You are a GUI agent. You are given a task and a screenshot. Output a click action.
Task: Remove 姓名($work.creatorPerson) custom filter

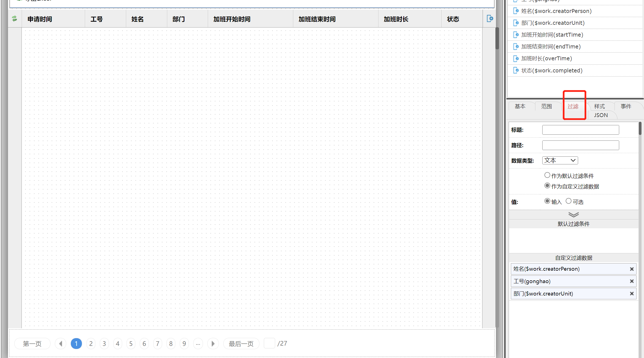pos(632,269)
